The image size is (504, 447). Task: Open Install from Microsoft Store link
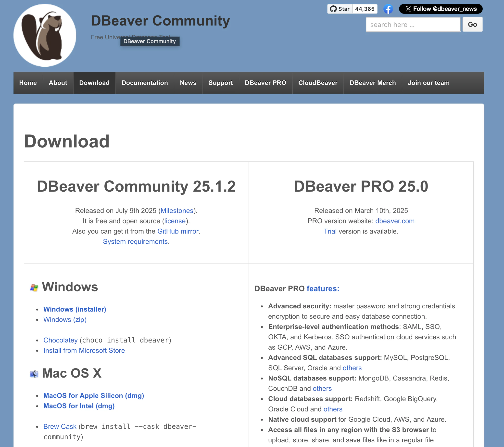click(84, 351)
